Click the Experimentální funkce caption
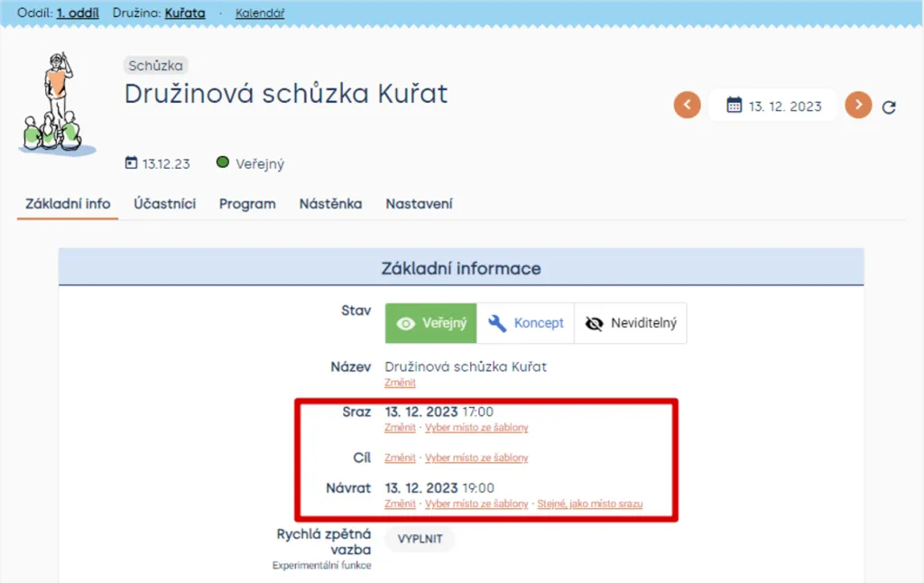The height and width of the screenshot is (583, 924). (322, 565)
